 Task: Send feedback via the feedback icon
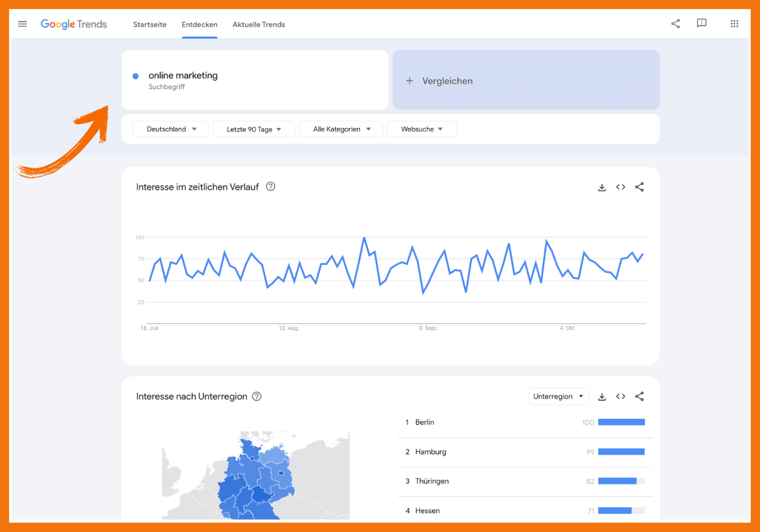[x=701, y=24]
